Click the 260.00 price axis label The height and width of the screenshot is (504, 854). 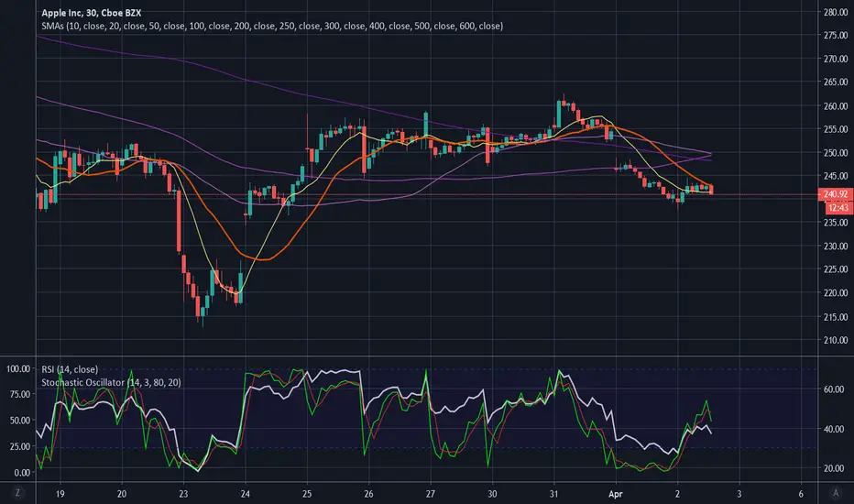(x=836, y=105)
